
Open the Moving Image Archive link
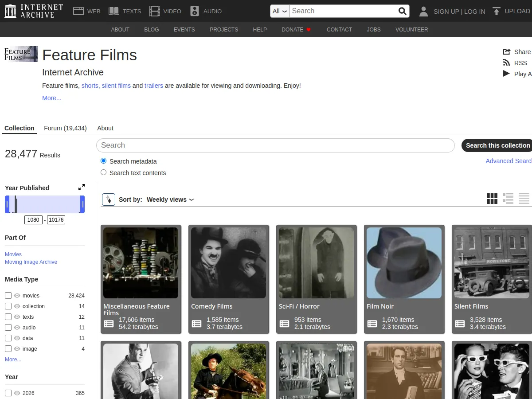click(x=31, y=262)
